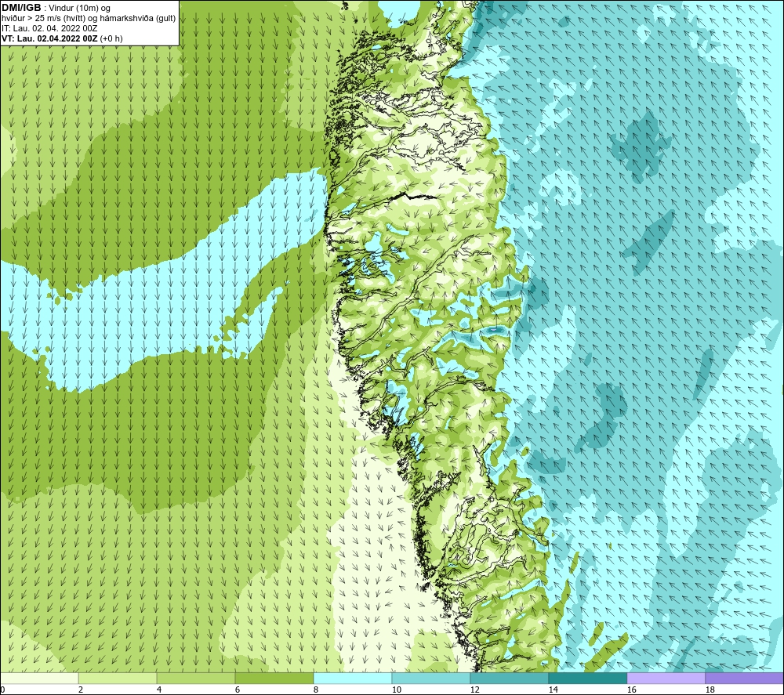Viewport: 784px width, 695px height.
Task: Click the 6–8 m/s dark green swatch
Action: click(x=274, y=678)
